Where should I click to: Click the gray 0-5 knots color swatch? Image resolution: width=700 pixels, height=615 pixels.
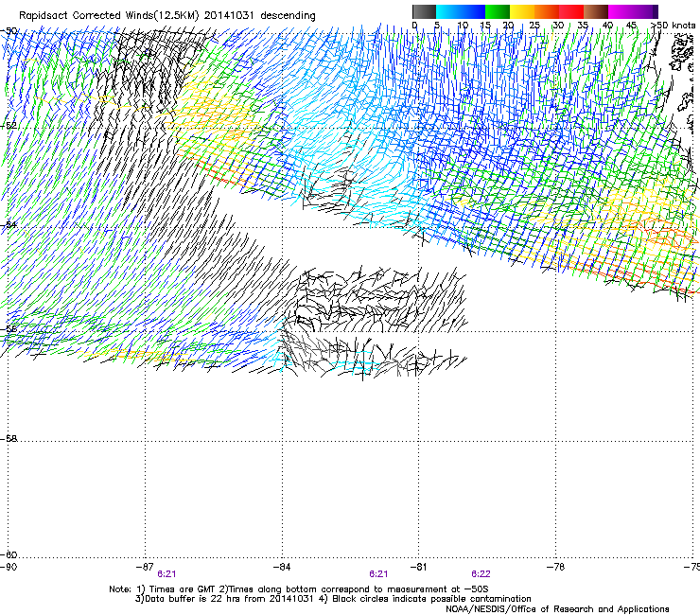[x=424, y=11]
